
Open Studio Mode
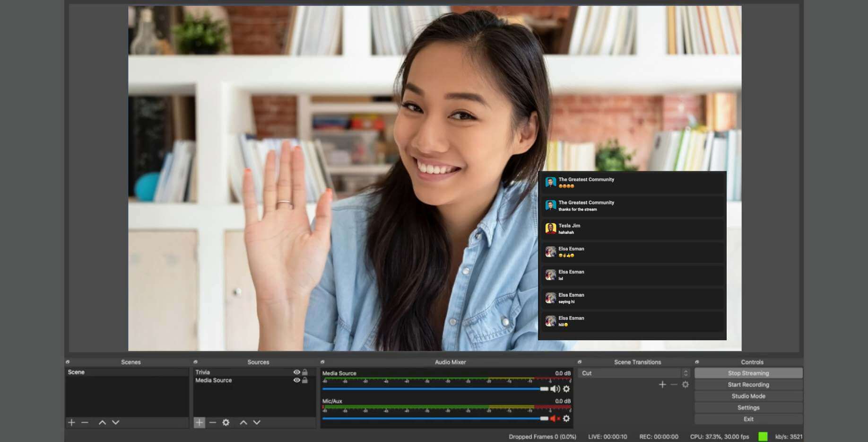click(x=748, y=396)
